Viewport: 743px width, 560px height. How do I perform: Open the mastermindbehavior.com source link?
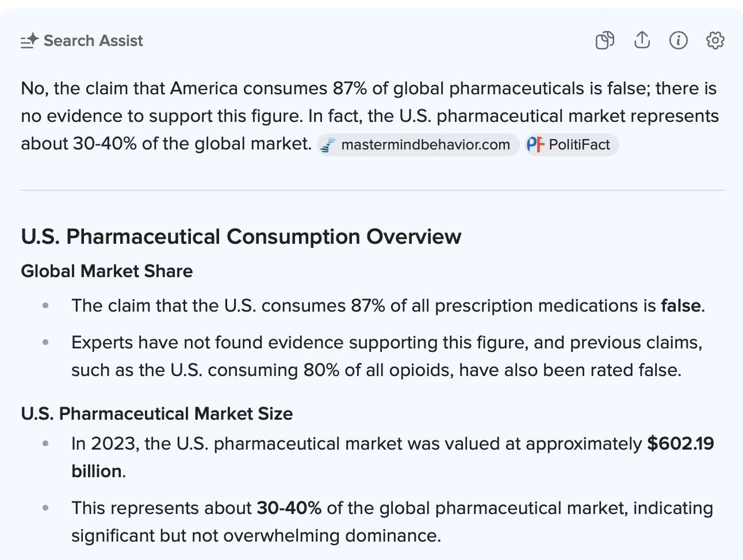425,145
